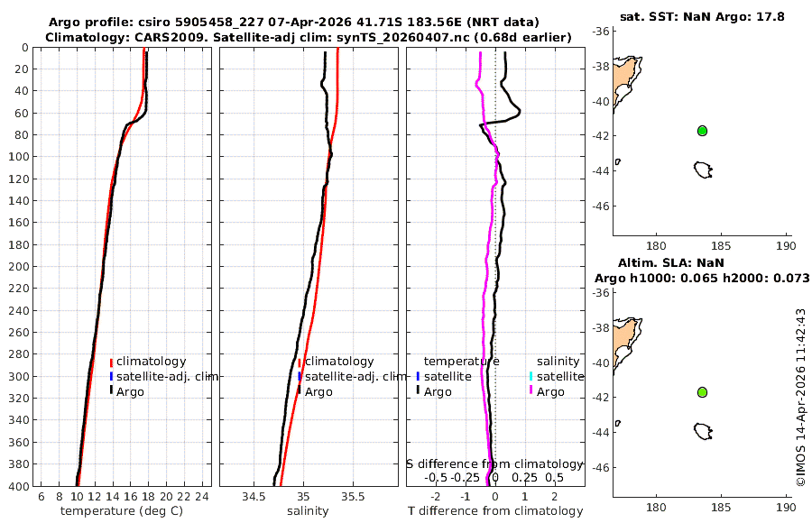Click the 'salinity' legend header in difference panel

click(x=558, y=362)
